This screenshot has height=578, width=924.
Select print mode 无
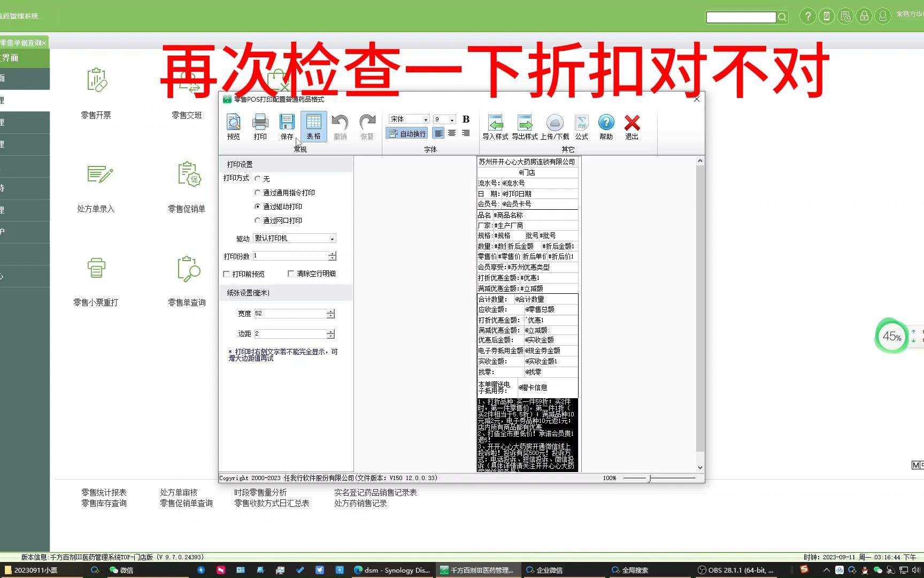point(258,179)
